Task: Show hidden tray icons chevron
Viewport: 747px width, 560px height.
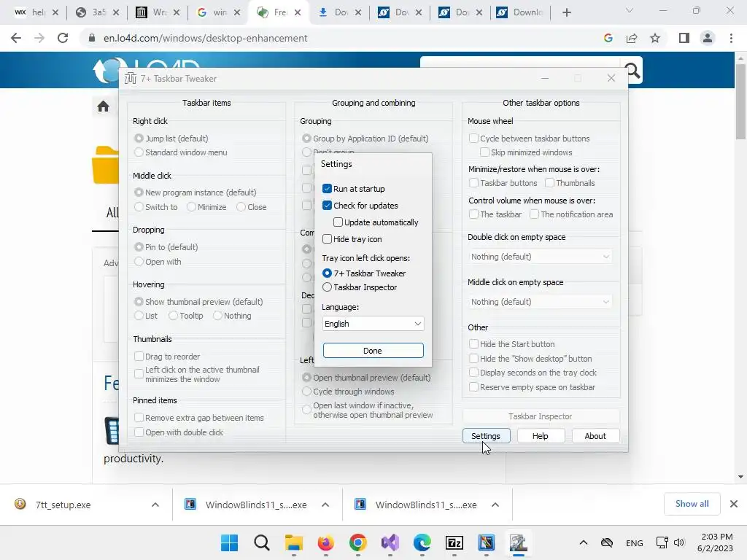Action: click(x=584, y=542)
